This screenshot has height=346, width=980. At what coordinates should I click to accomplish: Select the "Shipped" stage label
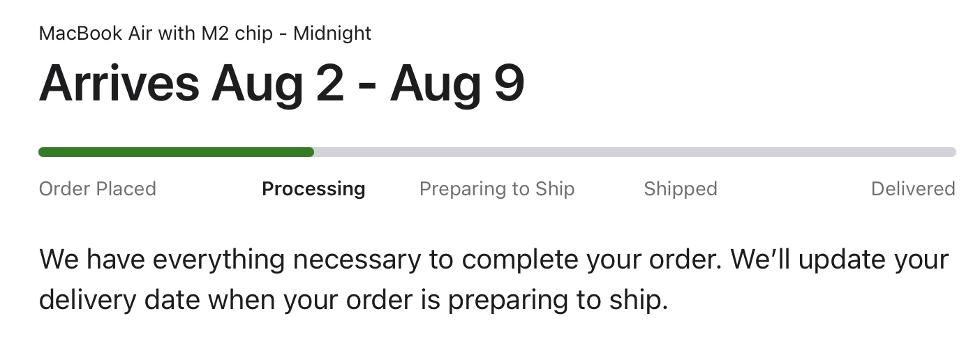pyautogui.click(x=680, y=189)
